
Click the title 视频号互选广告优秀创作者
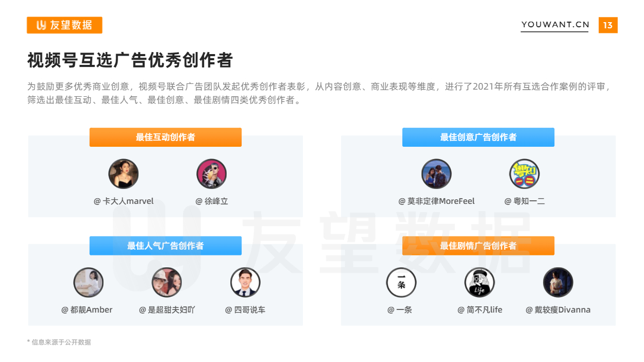coord(130,60)
